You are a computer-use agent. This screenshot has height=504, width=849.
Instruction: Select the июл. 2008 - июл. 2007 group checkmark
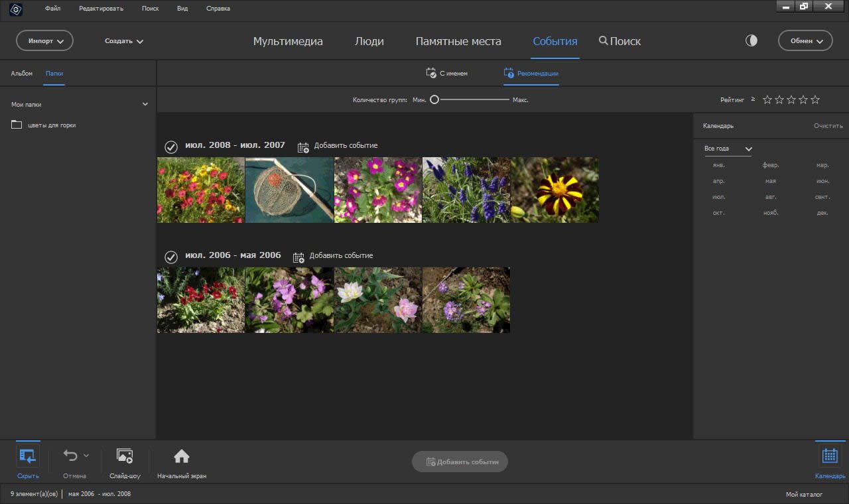tap(171, 147)
